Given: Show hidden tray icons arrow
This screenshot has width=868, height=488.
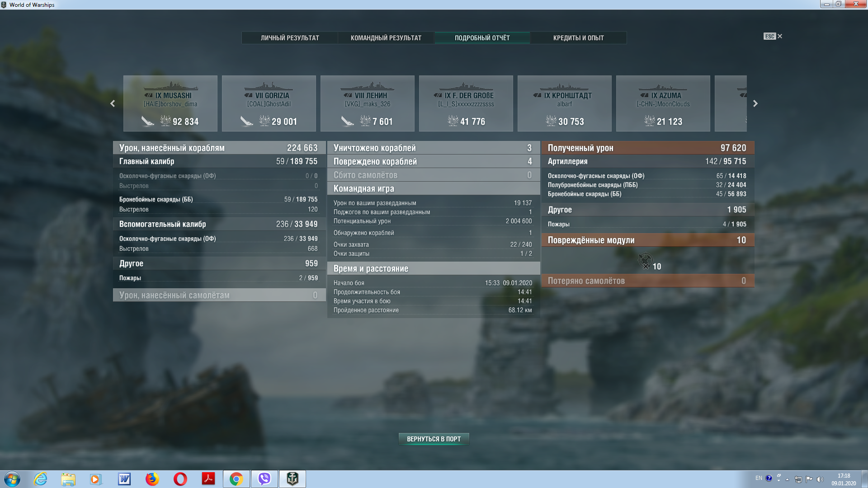Looking at the screenshot, I should click(x=787, y=479).
